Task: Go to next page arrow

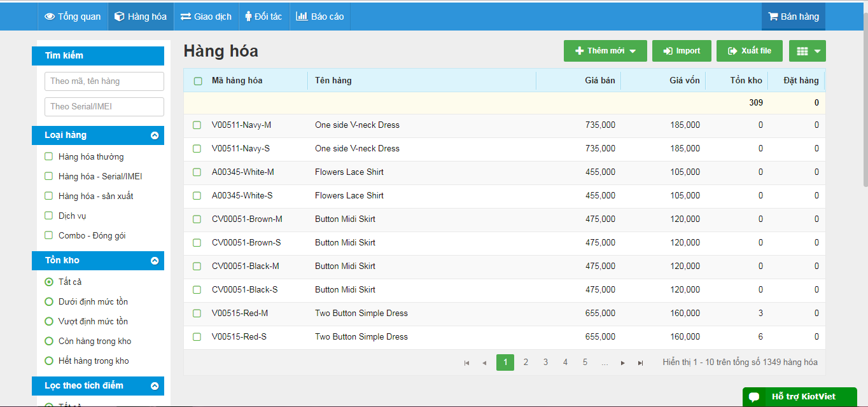Action: (623, 362)
